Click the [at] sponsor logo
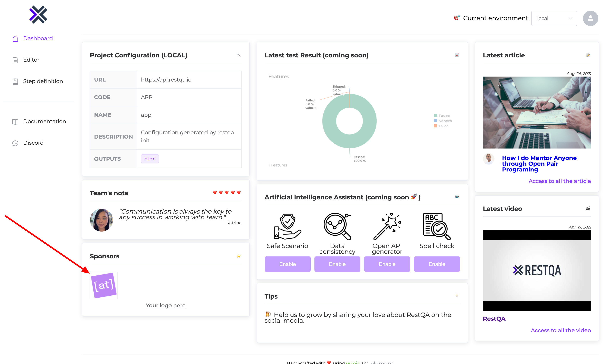 [x=104, y=285]
